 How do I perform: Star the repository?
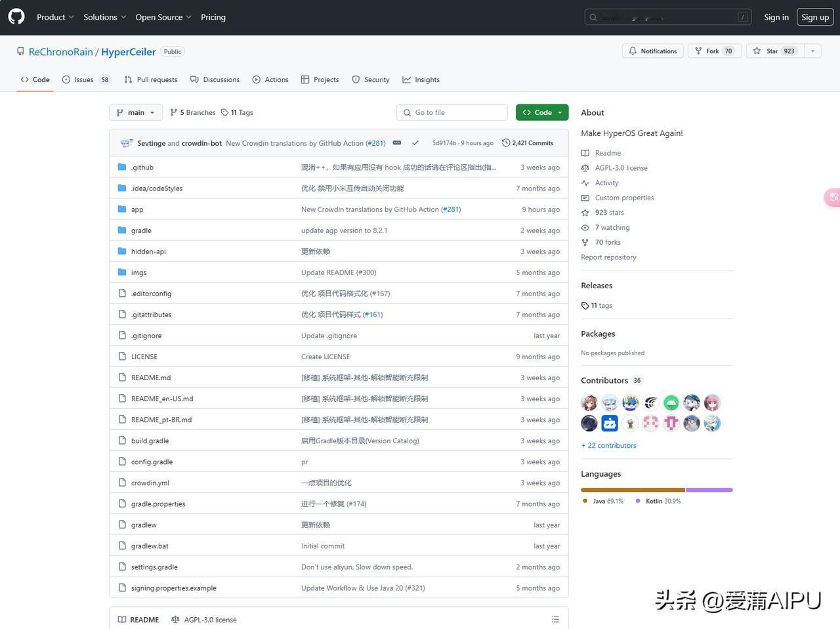tap(775, 51)
